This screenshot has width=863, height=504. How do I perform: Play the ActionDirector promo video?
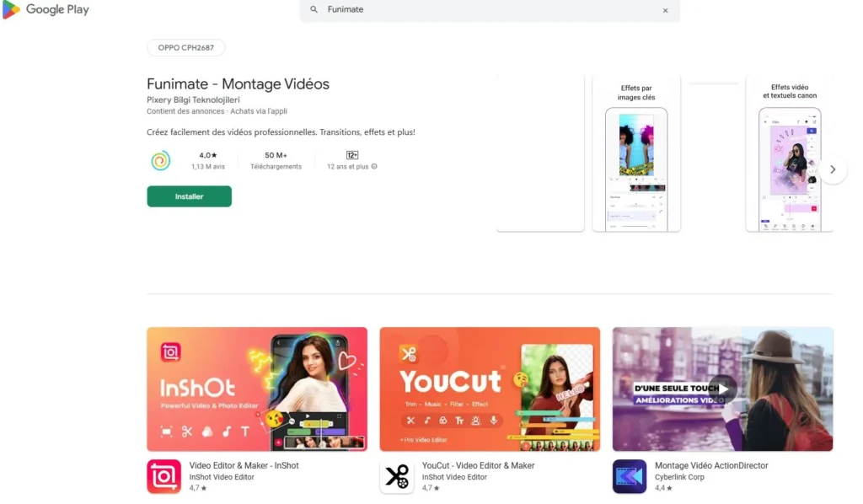[722, 389]
